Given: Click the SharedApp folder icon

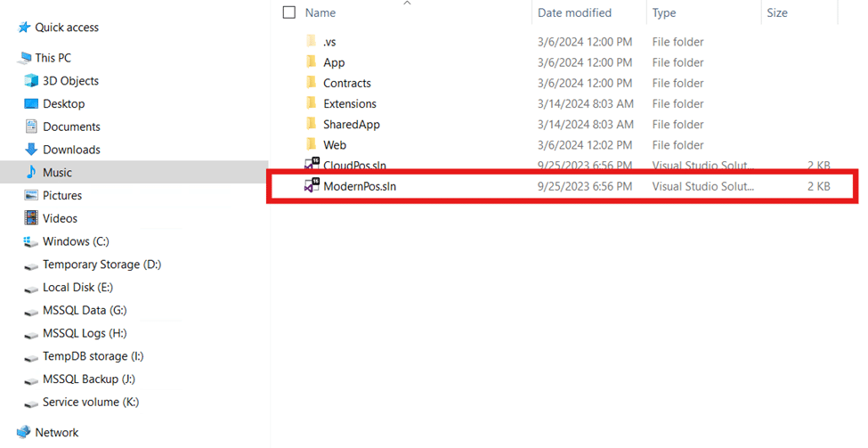Looking at the screenshot, I should pos(312,124).
